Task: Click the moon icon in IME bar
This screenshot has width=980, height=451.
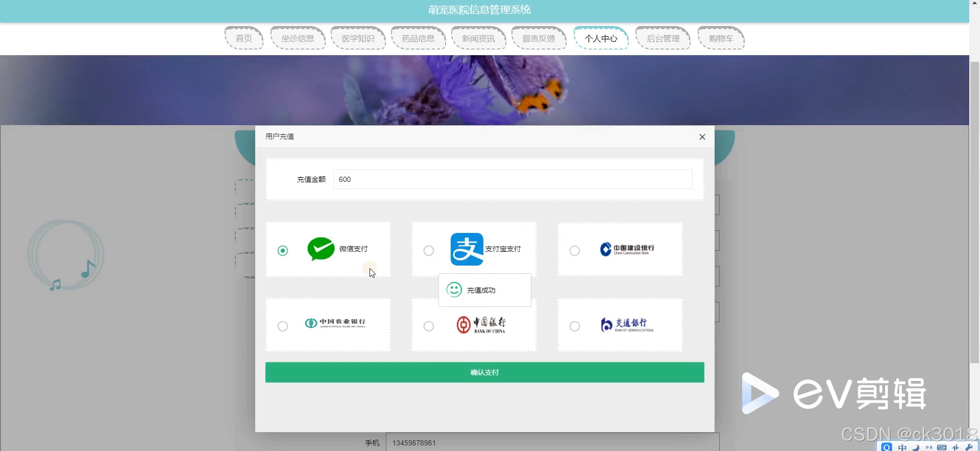Action: 916,447
